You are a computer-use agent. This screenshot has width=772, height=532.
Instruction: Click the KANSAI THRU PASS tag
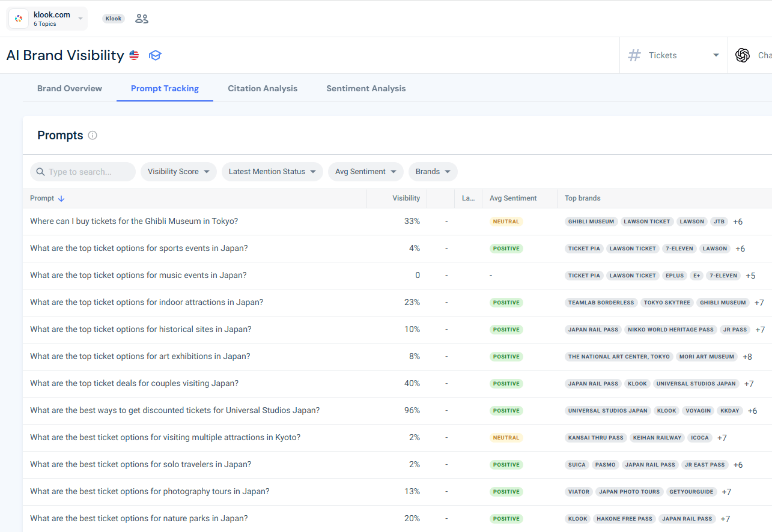[596, 438]
